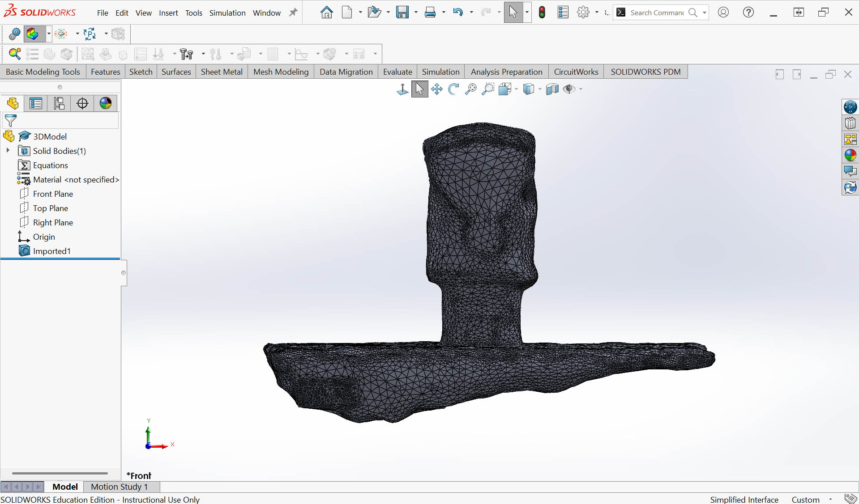Open the Insert menu
Image resolution: width=859 pixels, height=504 pixels.
168,13
